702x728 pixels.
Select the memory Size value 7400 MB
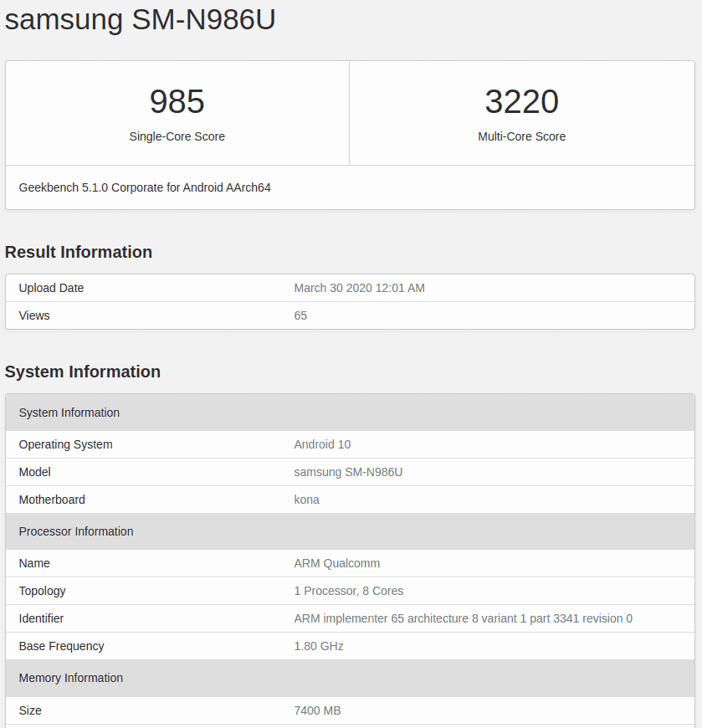[317, 710]
